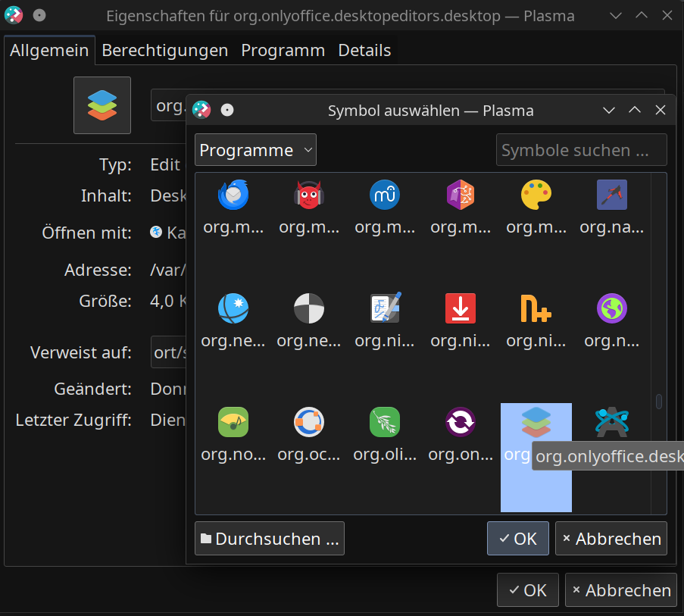Select the yellow paint palette icon

536,195
